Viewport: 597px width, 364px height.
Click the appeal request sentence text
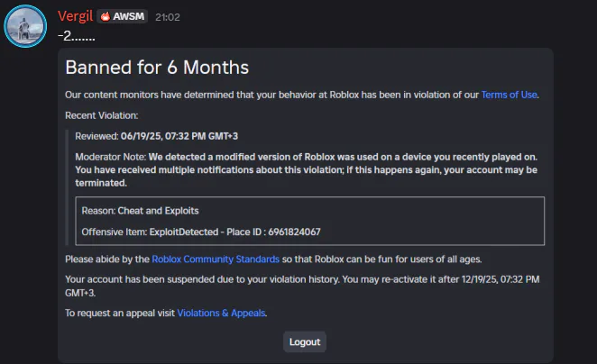click(x=166, y=313)
